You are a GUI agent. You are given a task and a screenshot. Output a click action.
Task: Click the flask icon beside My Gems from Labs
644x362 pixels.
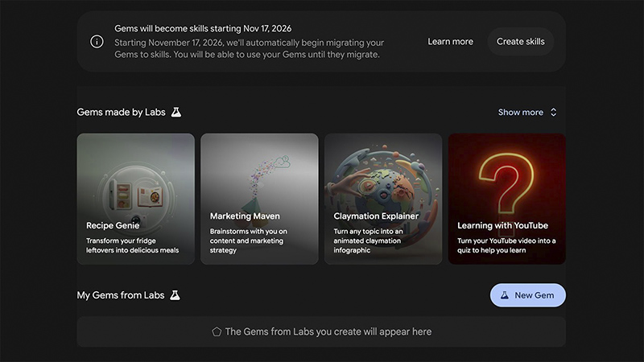click(175, 295)
